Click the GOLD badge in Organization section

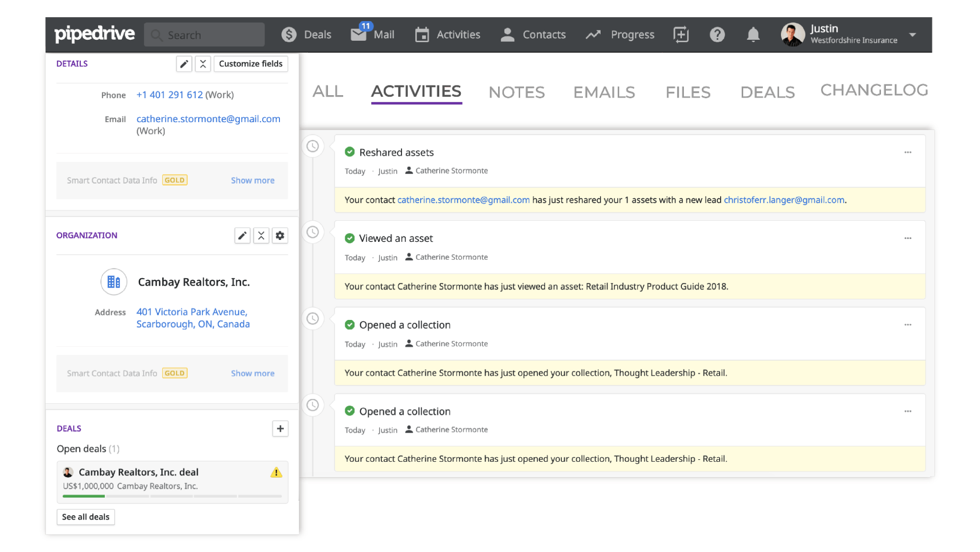[175, 373]
